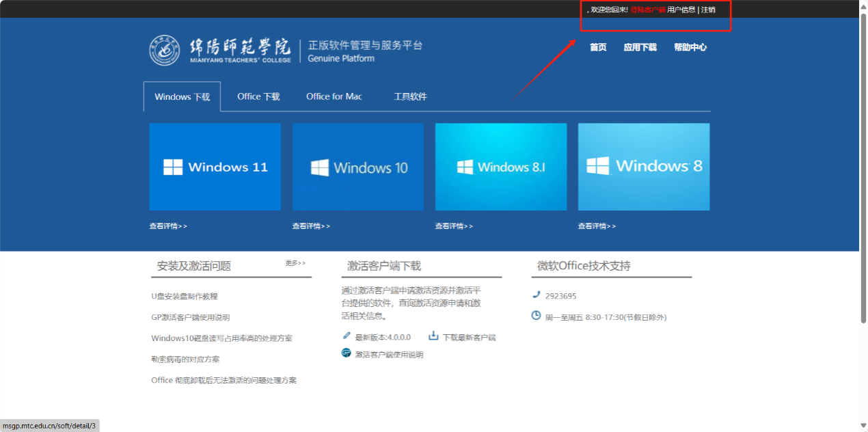Click the 安装及激活问题 heading

tap(194, 266)
